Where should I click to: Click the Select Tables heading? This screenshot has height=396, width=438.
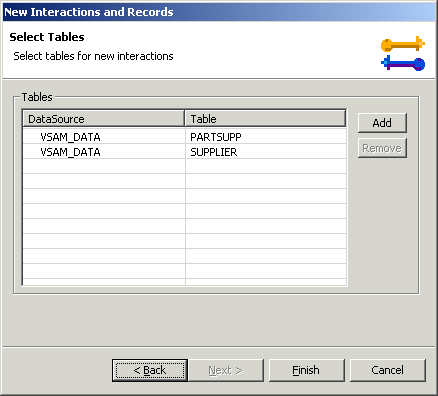(47, 37)
